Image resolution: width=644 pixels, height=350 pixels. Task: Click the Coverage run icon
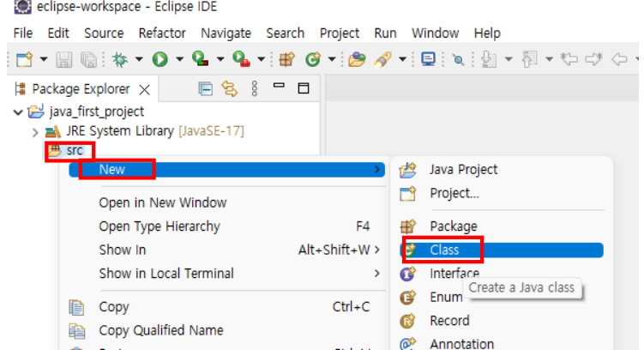click(x=201, y=58)
